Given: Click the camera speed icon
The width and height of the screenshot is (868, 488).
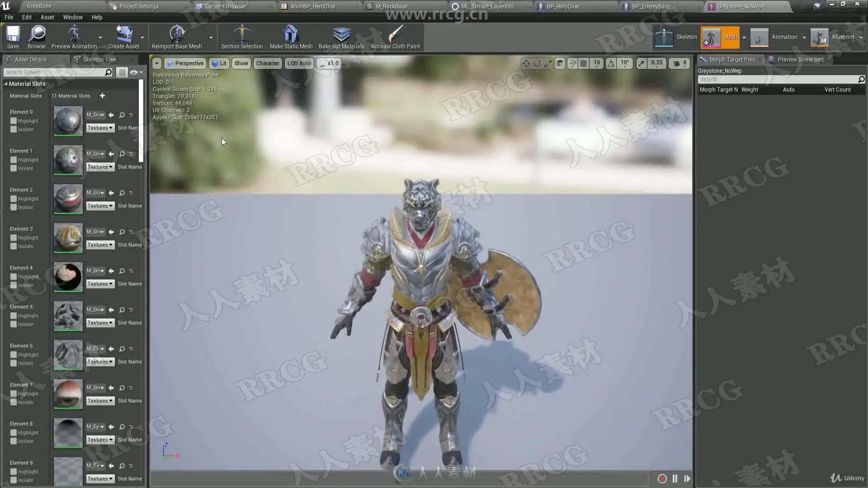Looking at the screenshot, I should coord(676,63).
